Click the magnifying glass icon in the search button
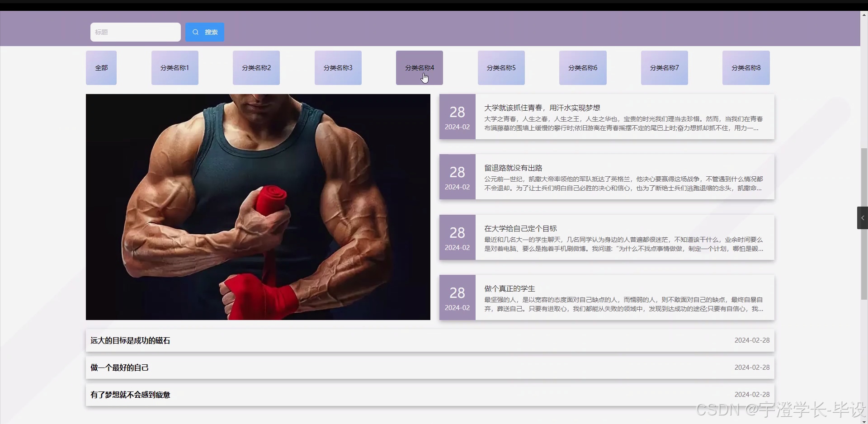 [x=195, y=32]
